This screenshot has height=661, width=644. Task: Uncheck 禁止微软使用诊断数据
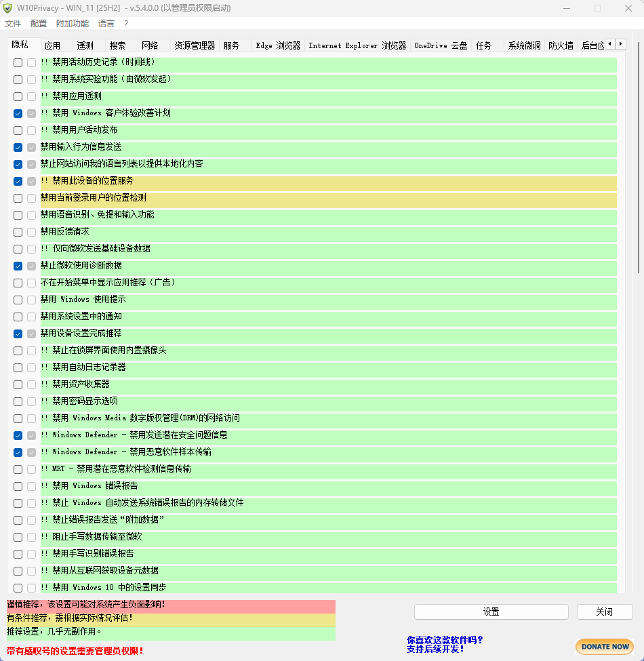18,266
